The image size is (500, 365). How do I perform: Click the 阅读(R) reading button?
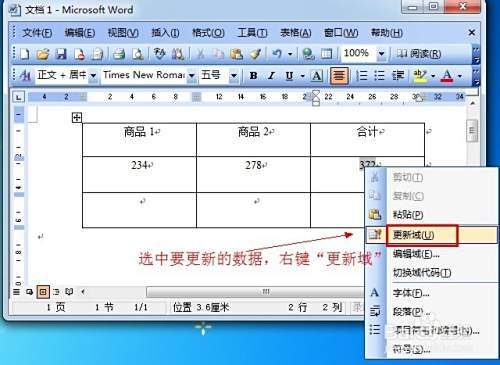(x=419, y=54)
